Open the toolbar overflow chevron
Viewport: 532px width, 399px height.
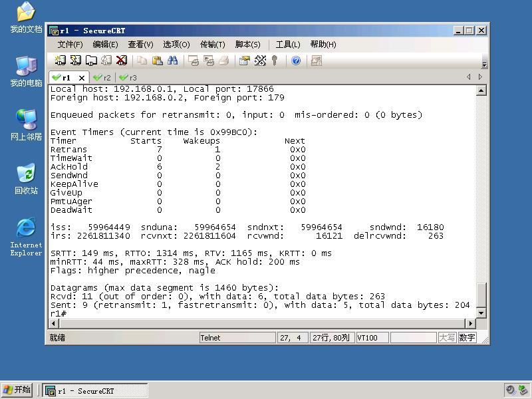point(484,65)
